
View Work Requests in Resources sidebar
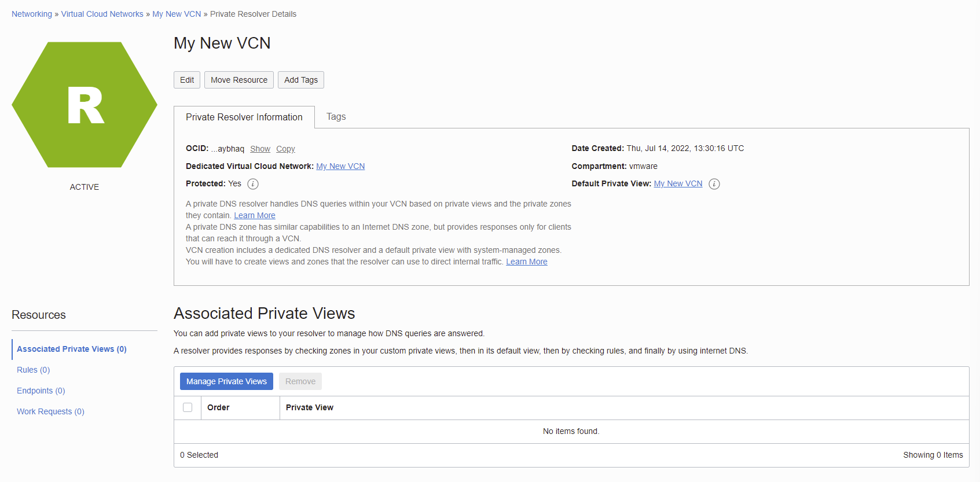click(x=50, y=411)
